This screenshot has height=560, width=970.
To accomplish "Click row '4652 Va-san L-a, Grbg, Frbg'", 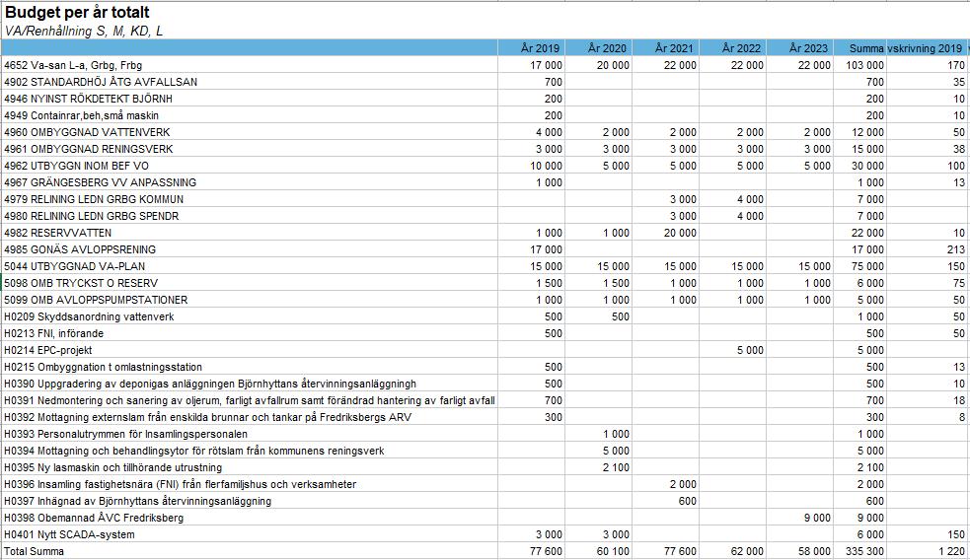I will (x=485, y=65).
